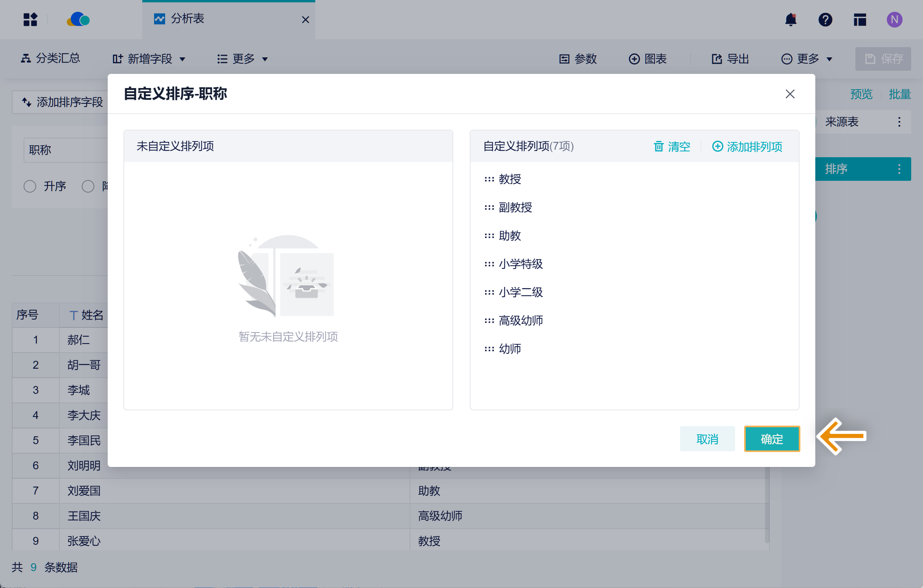The image size is (923, 588).
Task: Open the app grid launcher icon
Action: click(x=30, y=20)
